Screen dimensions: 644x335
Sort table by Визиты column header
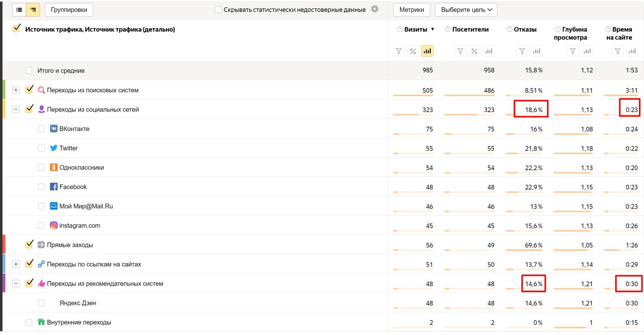click(x=418, y=29)
